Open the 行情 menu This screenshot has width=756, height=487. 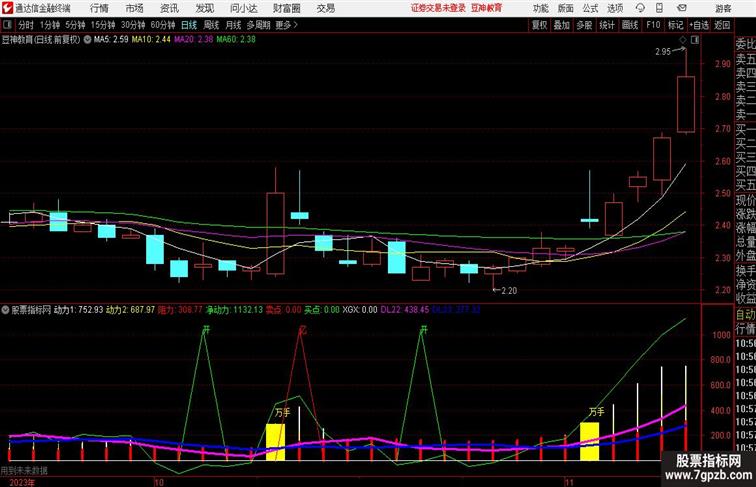pyautogui.click(x=99, y=8)
